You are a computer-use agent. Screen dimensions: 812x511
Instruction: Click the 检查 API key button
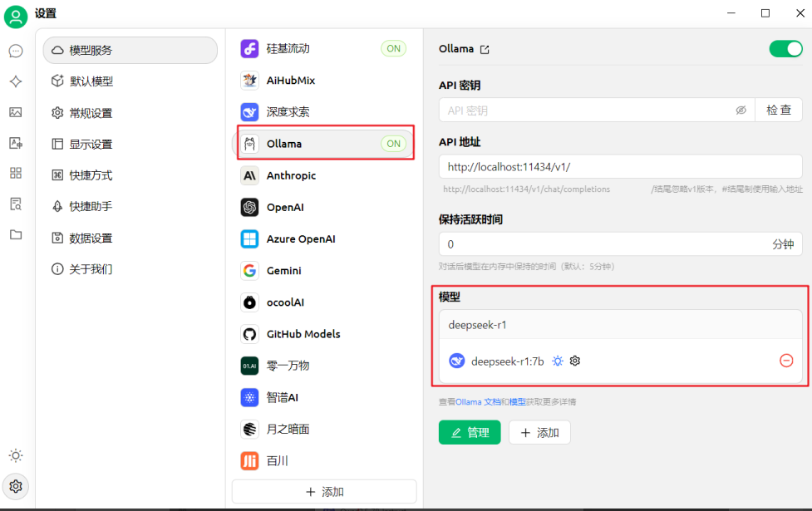click(778, 111)
